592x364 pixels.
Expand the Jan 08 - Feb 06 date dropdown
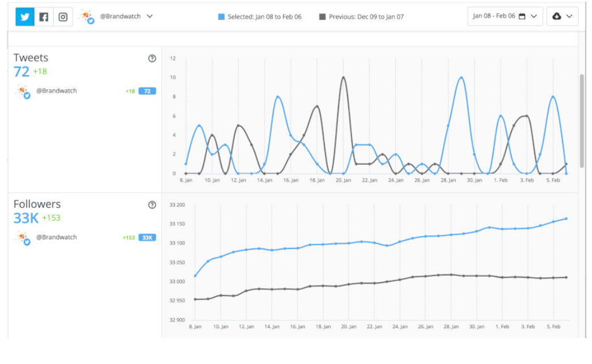[533, 16]
